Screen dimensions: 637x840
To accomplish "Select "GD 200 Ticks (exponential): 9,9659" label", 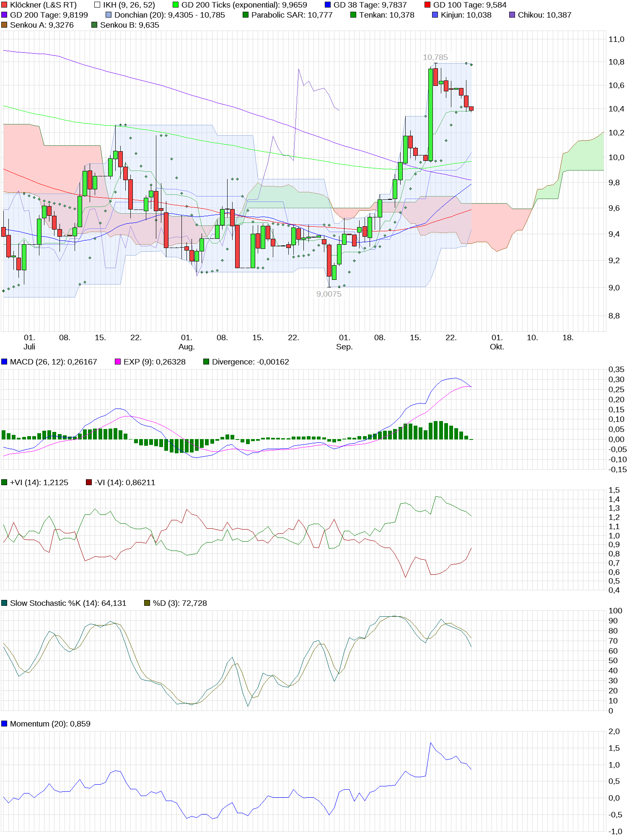I will 244,5.
